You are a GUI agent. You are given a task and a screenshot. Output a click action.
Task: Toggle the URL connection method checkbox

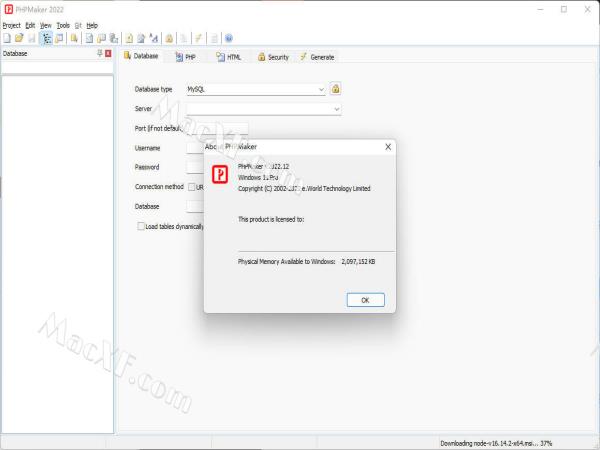191,187
